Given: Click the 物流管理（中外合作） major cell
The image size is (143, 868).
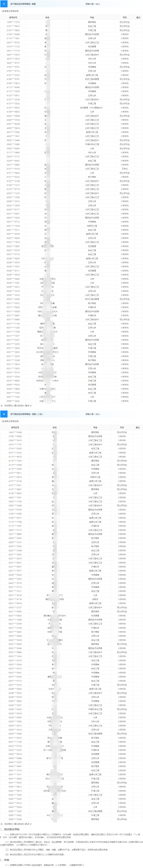Looking at the screenshot, I should (92, 108).
